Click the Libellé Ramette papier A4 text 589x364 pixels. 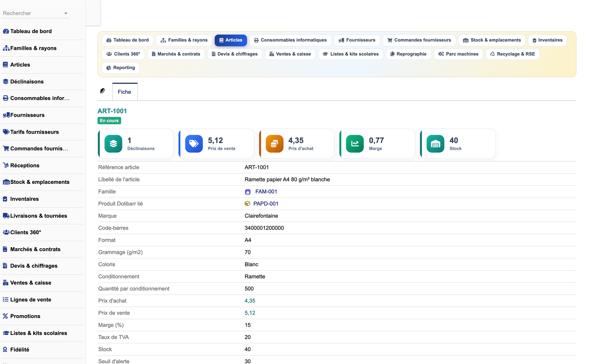point(287,180)
